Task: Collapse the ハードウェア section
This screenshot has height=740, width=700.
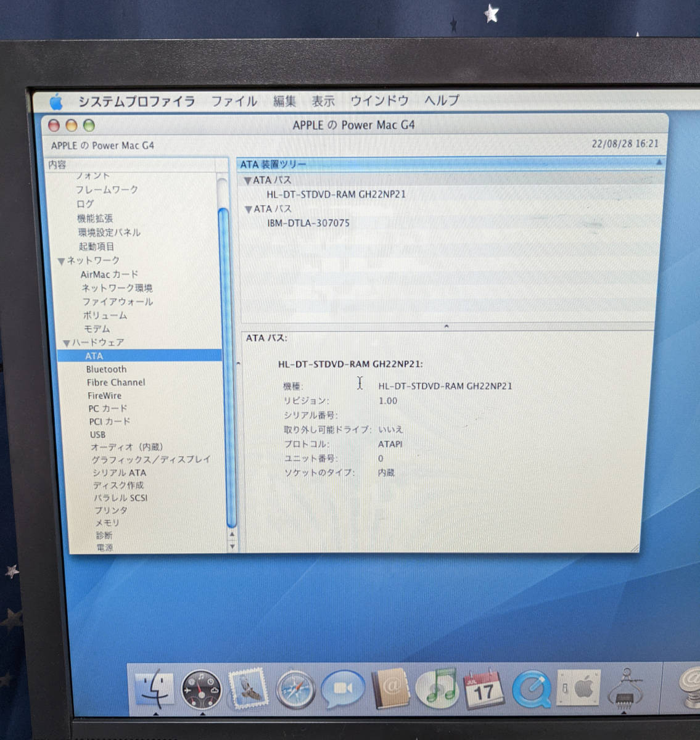Action: 66,343
